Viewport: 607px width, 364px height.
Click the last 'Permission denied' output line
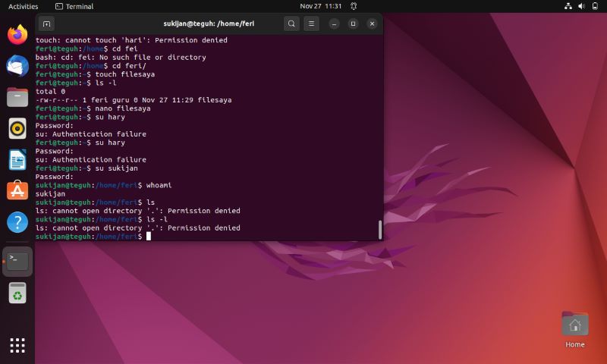pyautogui.click(x=138, y=227)
